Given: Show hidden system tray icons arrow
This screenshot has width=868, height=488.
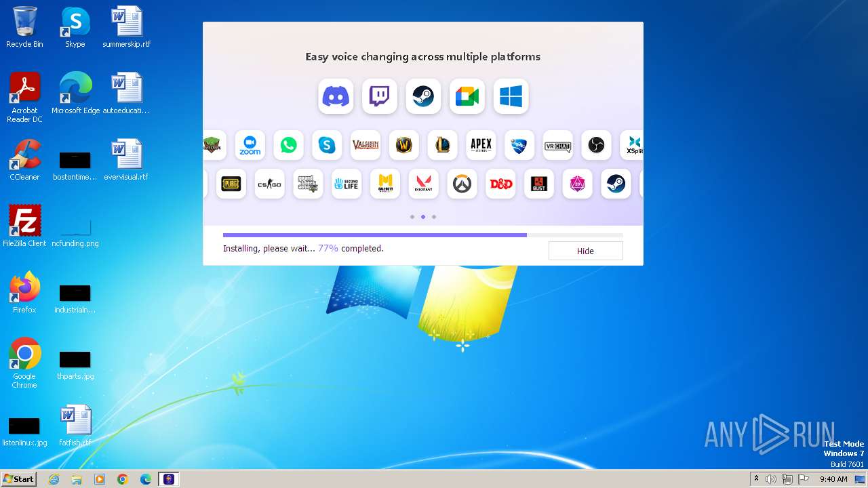Looking at the screenshot, I should click(756, 479).
